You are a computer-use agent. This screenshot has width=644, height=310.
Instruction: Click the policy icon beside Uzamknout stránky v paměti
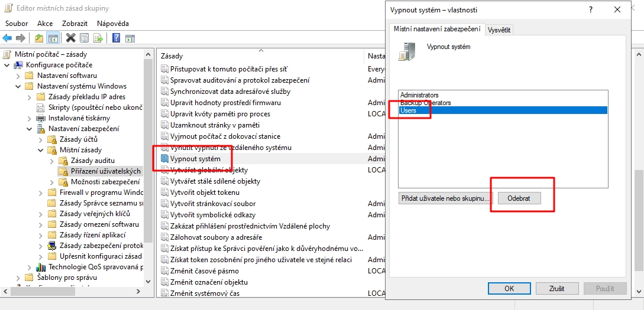click(164, 125)
